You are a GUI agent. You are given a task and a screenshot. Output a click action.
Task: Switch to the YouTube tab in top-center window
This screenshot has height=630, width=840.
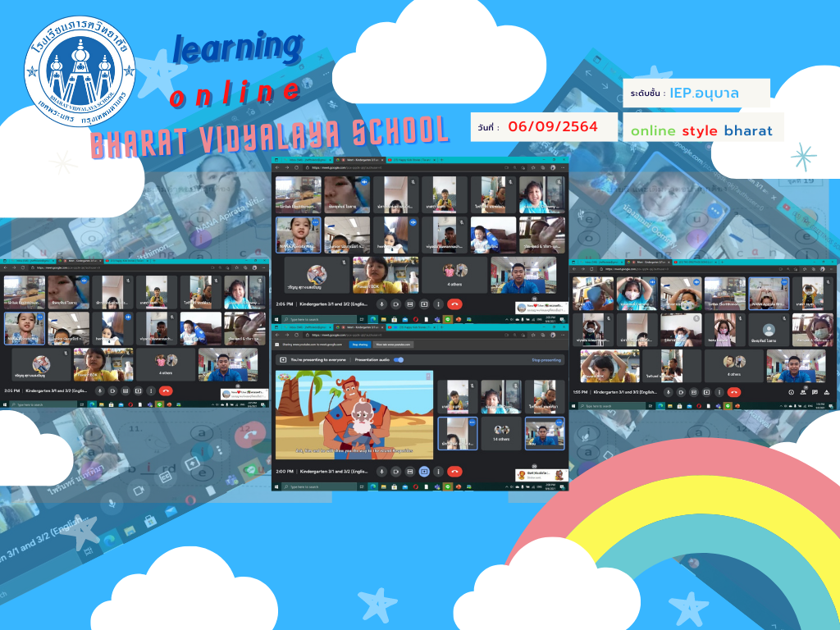[413, 160]
